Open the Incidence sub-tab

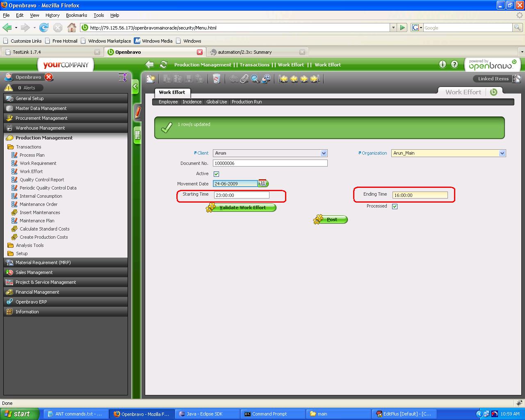point(192,102)
